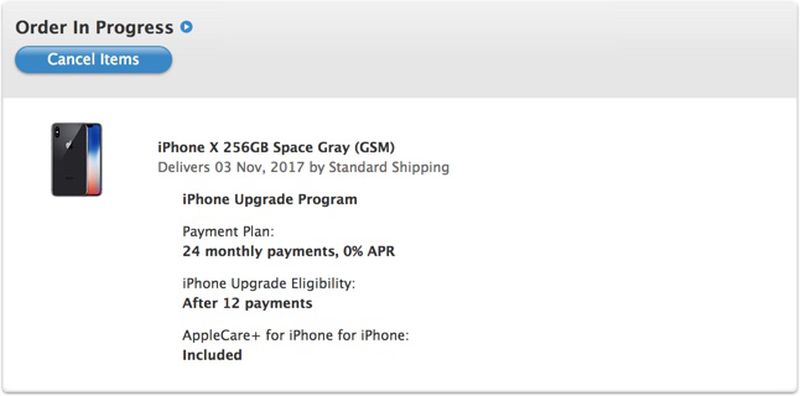The image size is (800, 396).
Task: Click the Order In Progress heading
Action: (x=94, y=27)
